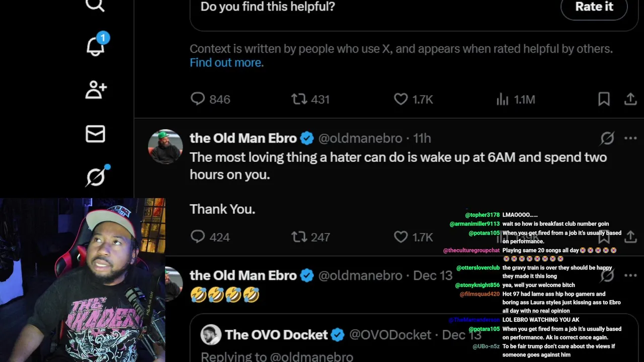644x362 pixels.
Task: View analytics showing 1.1M views
Action: (503, 99)
